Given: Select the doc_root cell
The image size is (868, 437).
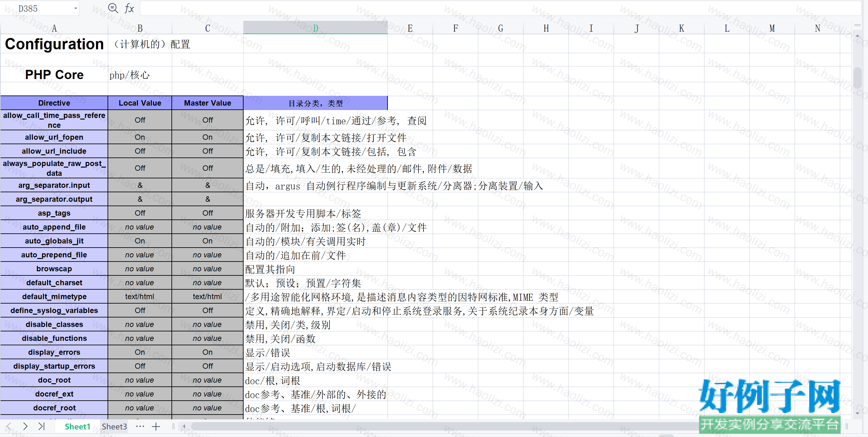Looking at the screenshot, I should click(54, 380).
